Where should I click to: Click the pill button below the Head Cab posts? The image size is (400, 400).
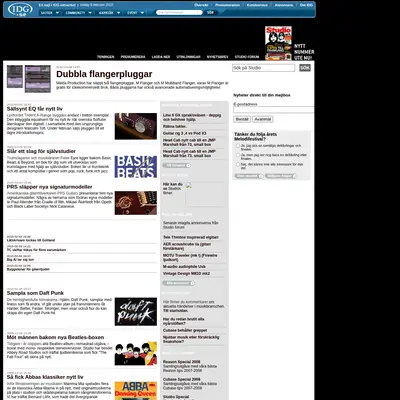[x=177, y=165]
